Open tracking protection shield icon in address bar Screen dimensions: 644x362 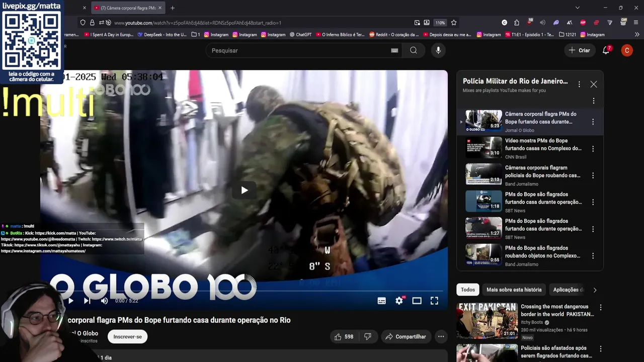pyautogui.click(x=83, y=23)
